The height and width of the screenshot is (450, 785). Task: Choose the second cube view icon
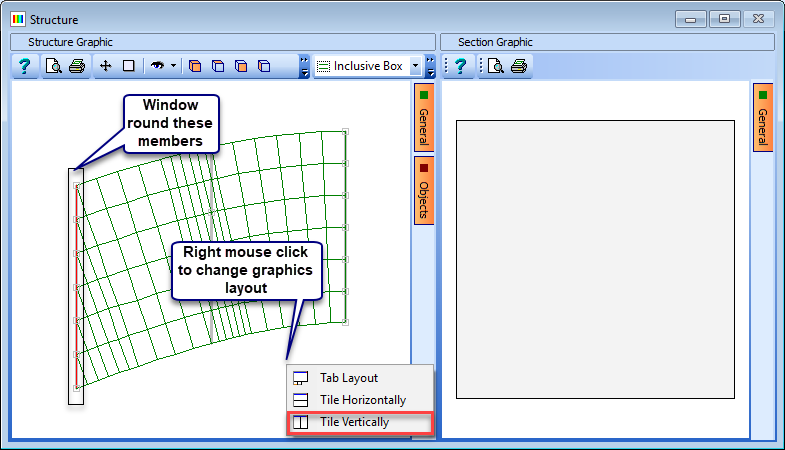(218, 66)
